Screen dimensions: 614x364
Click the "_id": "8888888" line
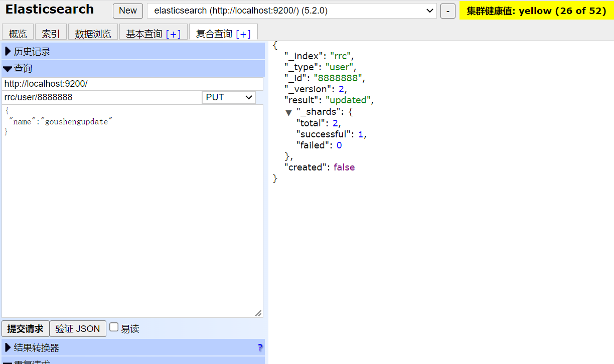325,78
